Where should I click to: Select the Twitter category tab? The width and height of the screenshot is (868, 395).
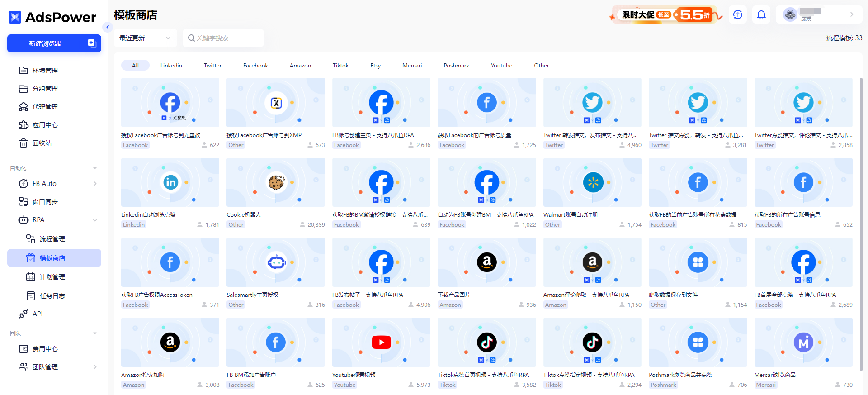pyautogui.click(x=212, y=66)
